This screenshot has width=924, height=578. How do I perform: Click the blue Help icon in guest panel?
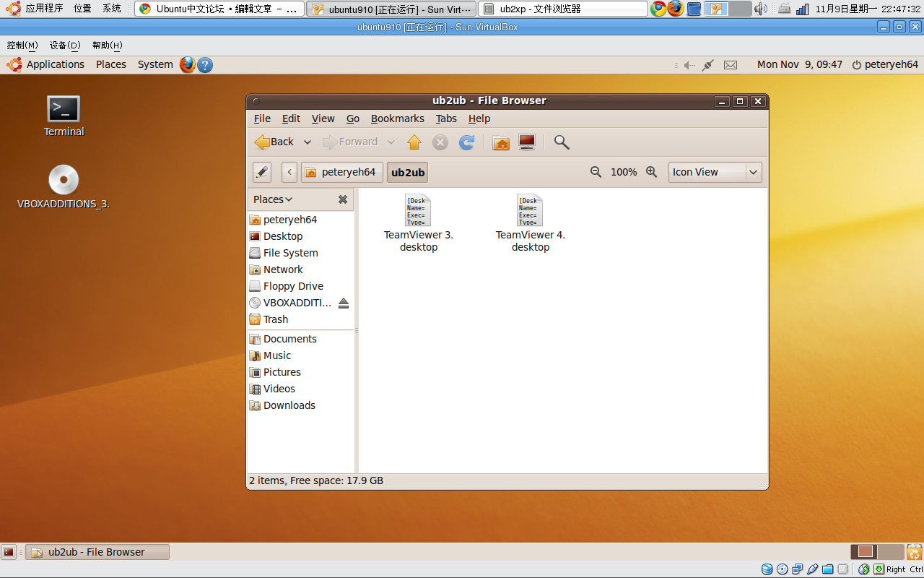(205, 64)
